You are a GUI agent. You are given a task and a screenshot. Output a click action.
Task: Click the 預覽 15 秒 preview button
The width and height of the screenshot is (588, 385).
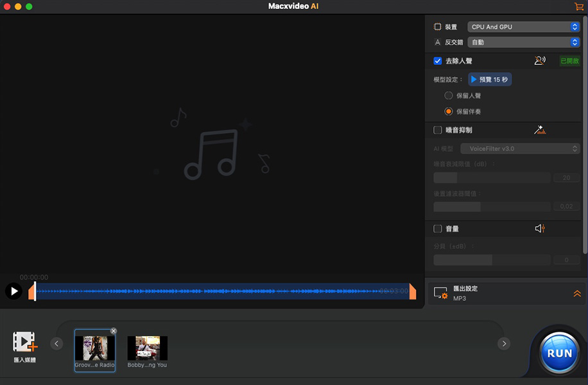pos(490,79)
